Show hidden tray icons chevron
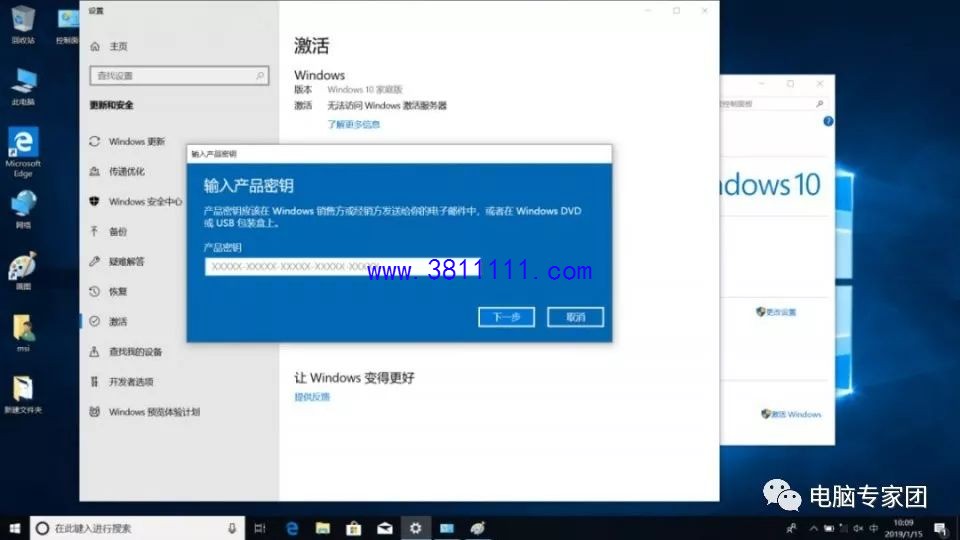The width and height of the screenshot is (960, 540). coord(813,528)
